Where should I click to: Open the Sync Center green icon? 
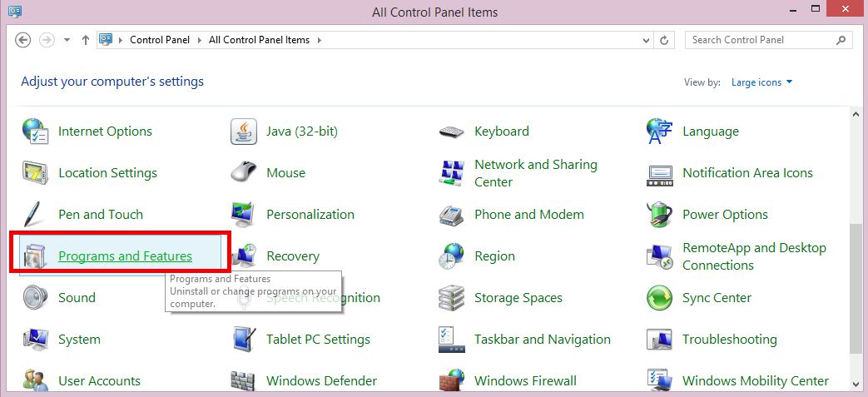click(659, 298)
